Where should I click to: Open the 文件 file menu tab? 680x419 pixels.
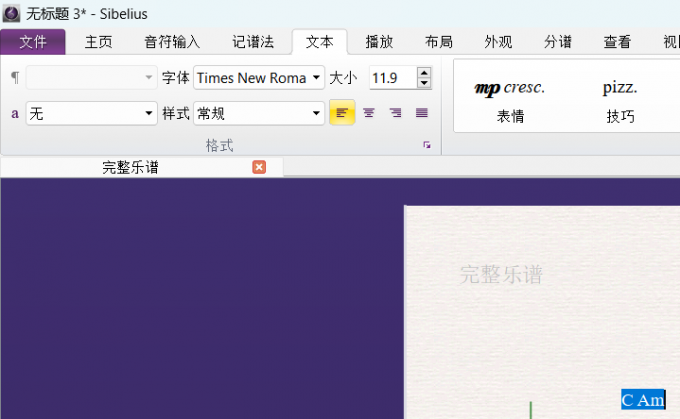pos(33,42)
